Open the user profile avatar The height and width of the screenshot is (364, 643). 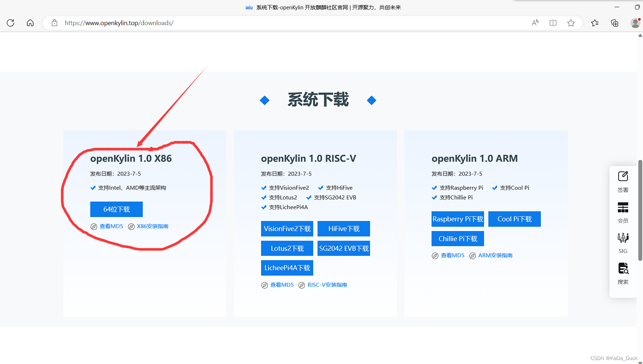coord(635,23)
